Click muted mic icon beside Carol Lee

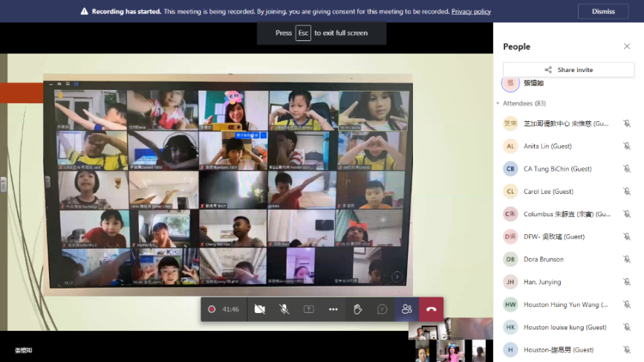(x=626, y=192)
